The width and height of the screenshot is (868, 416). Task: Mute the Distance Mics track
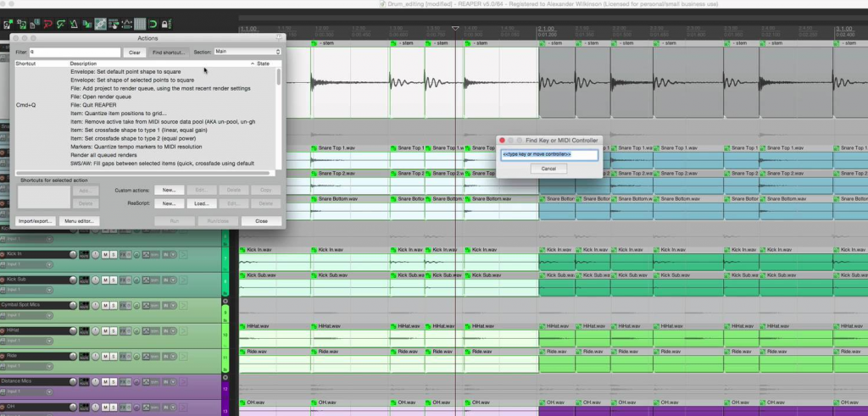point(105,382)
